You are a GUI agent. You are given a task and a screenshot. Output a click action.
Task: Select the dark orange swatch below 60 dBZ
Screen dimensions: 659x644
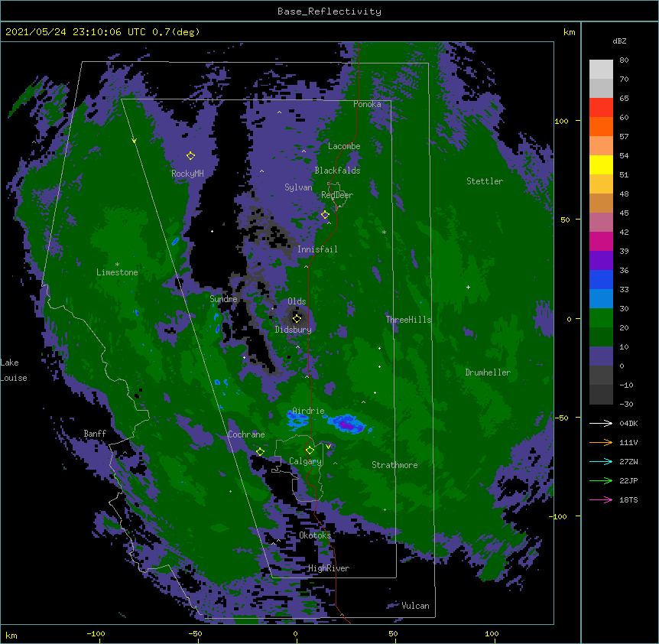click(601, 126)
